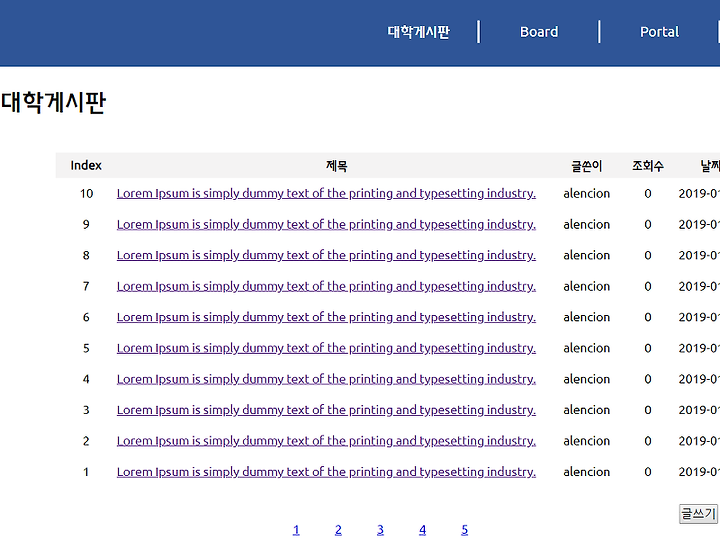Open the post link in row 7
The height and width of the screenshot is (540, 720).
[x=326, y=286]
